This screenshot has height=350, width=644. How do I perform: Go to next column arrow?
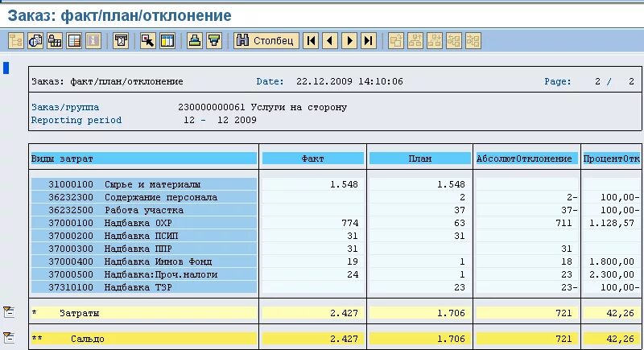[x=349, y=40]
